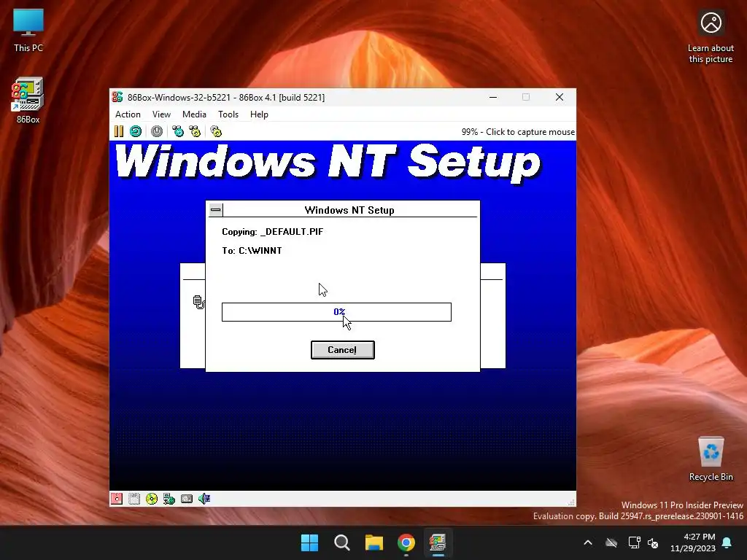
Task: Click the 86Box taskbar button
Action: 438,542
